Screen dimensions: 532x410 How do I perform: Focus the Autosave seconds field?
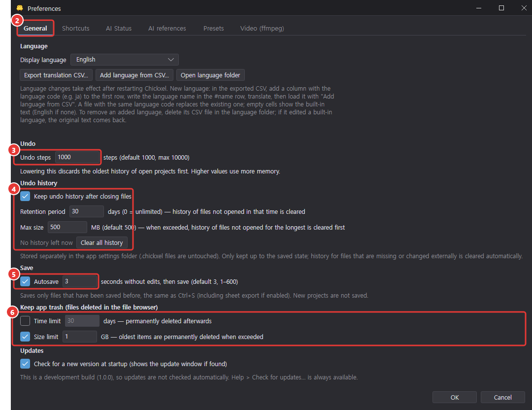[80, 281]
